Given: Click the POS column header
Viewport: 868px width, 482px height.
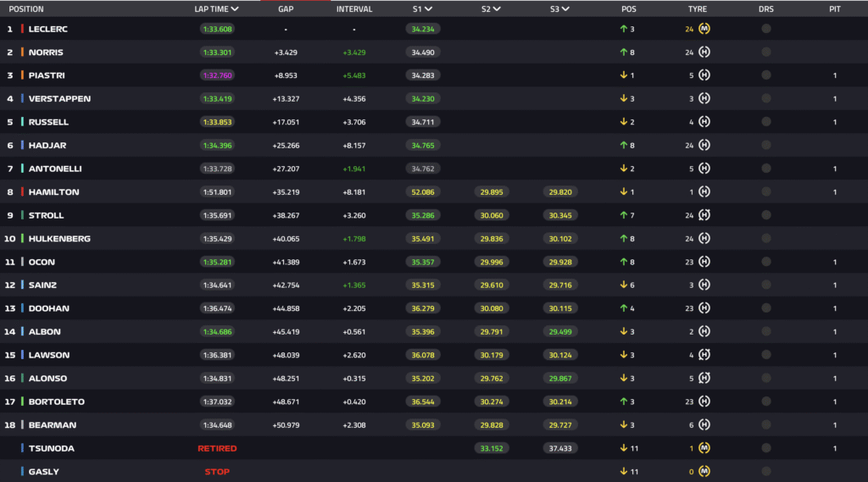Looking at the screenshot, I should coord(629,8).
